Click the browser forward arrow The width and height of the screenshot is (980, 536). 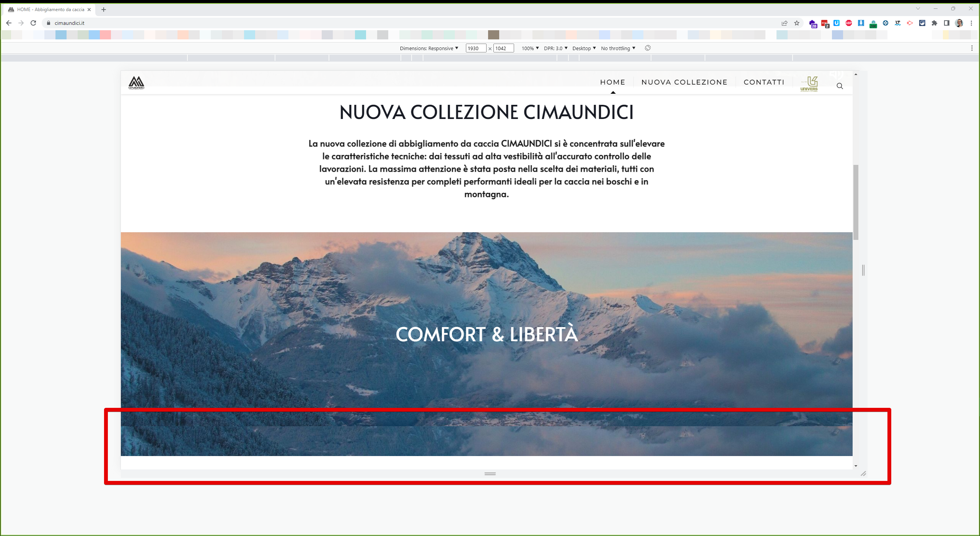click(21, 23)
